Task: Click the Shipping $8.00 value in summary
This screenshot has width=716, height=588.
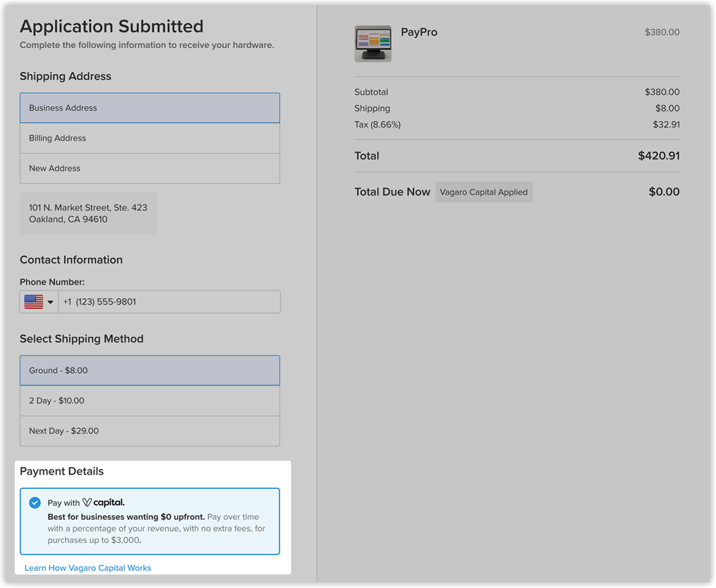Action: (x=667, y=108)
